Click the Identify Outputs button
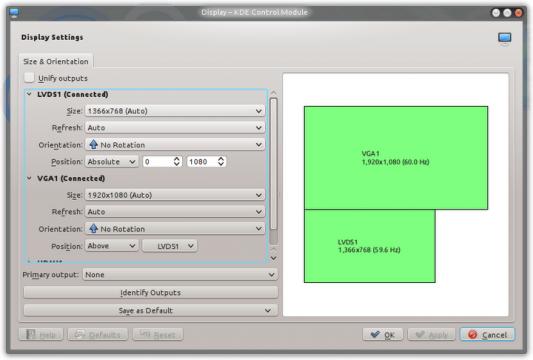533x360 pixels. 151,292
